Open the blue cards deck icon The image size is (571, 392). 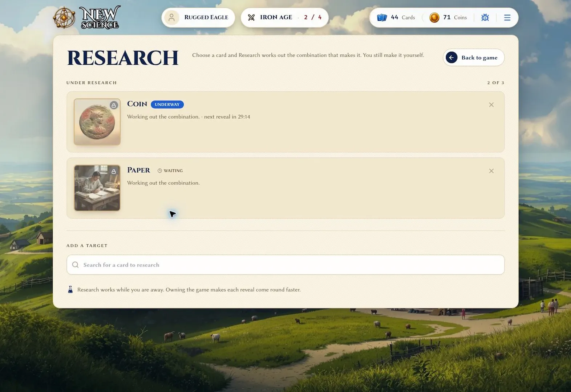click(382, 17)
